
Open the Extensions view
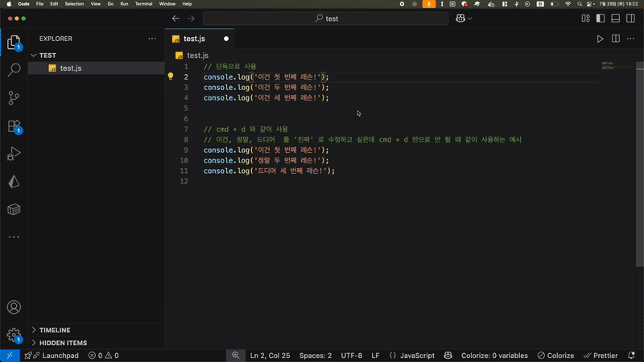click(14, 126)
